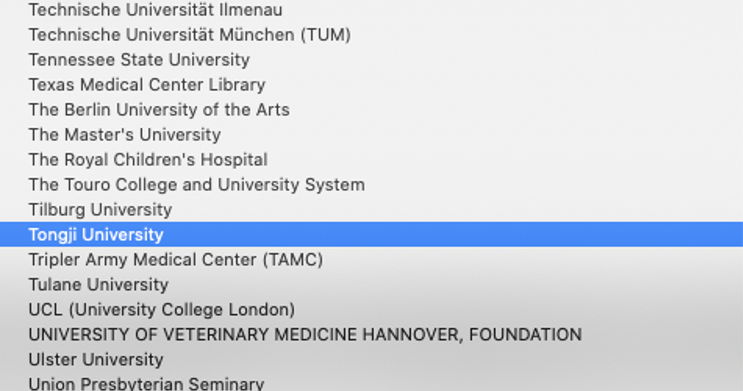Click the TAMC abbreviation in Tripler entry
The image size is (743, 391).
293,260
